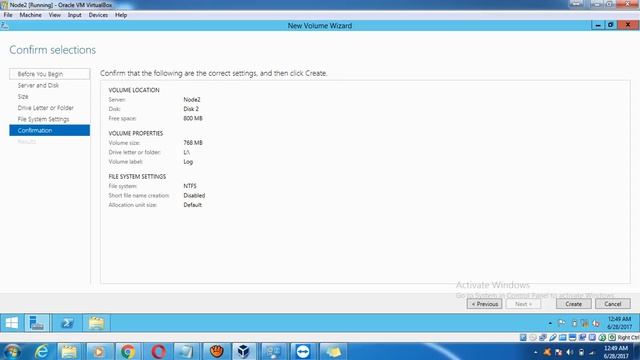640x360 pixels.
Task: Go to Before You Begin step
Action: pyautogui.click(x=49, y=74)
